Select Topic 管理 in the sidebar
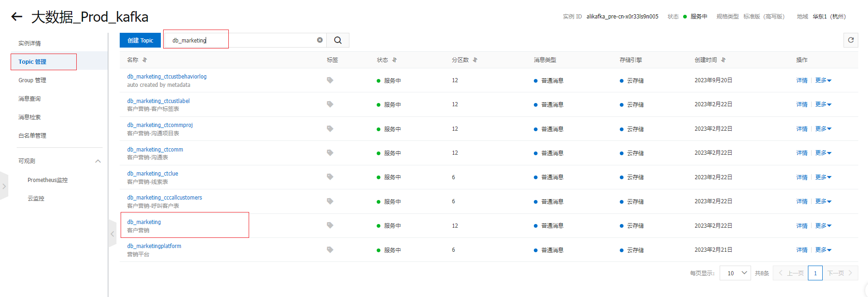Screen dimensions: 868x297 coord(32,62)
